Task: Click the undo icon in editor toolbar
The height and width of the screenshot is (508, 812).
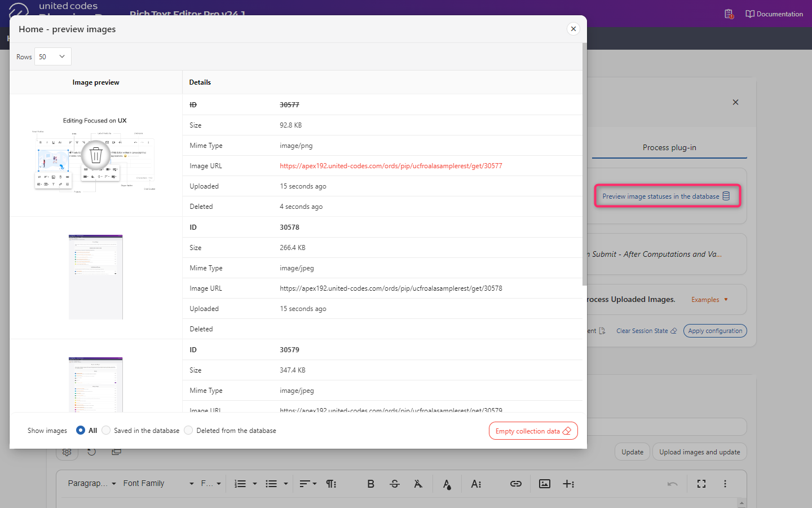Action: click(672, 484)
